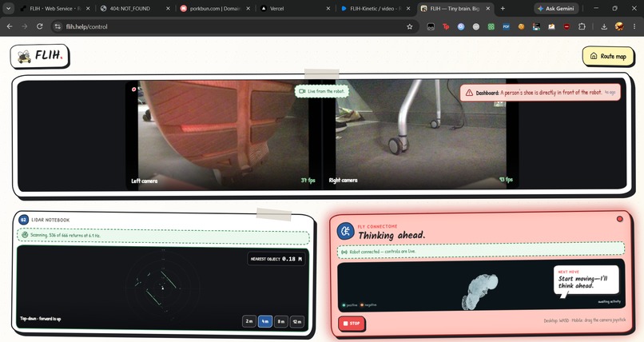
Task: Open Ask Gemini
Action: [556, 8]
